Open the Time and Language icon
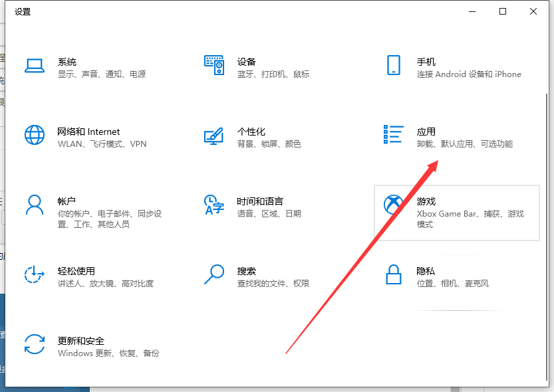This screenshot has width=554, height=392. click(213, 205)
